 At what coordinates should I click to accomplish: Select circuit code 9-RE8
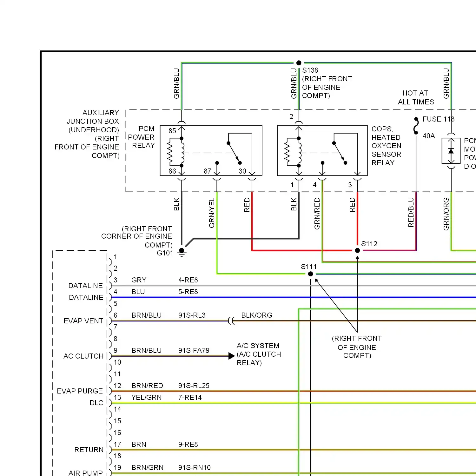point(188,444)
